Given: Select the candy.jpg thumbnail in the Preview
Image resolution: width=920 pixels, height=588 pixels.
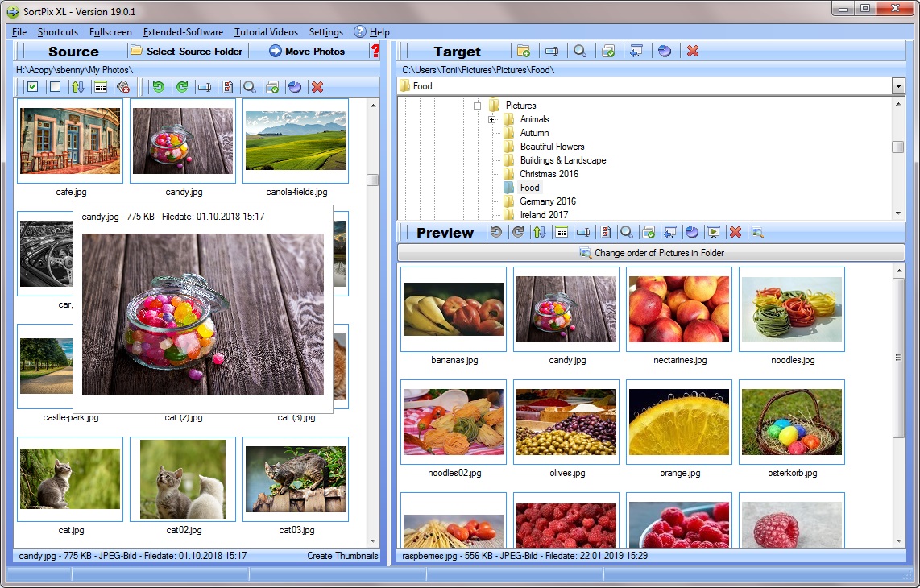Looking at the screenshot, I should click(566, 309).
